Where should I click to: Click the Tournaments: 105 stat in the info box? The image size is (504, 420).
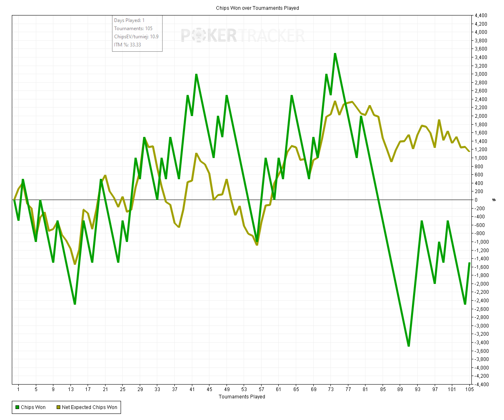pos(133,29)
